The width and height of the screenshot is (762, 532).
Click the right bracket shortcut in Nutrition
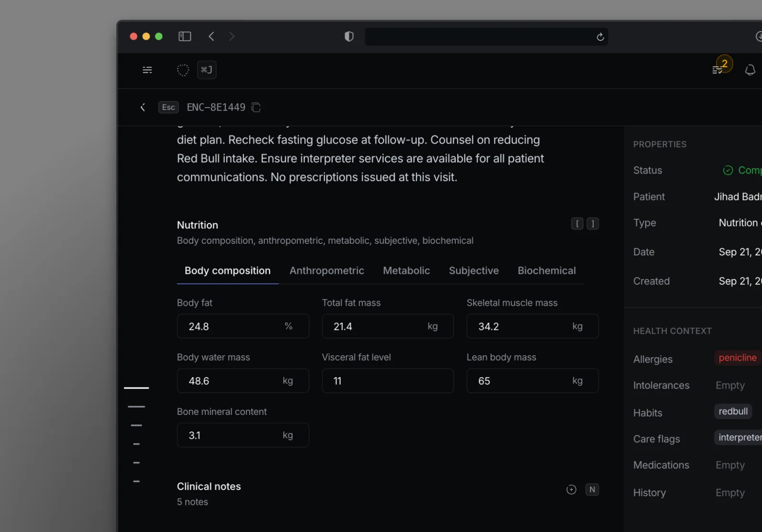point(592,223)
